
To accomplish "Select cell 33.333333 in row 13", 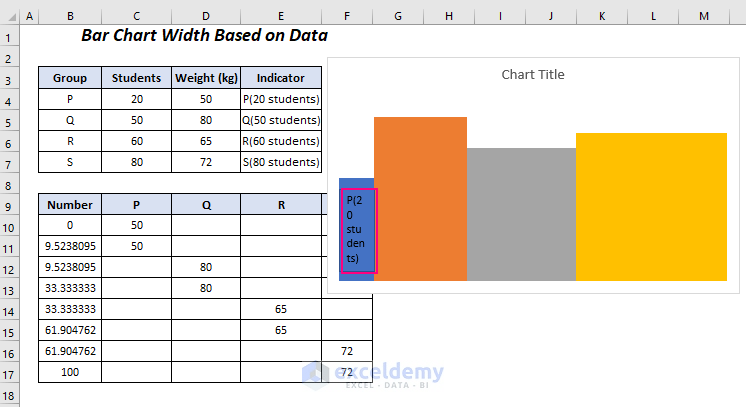I will pos(70,288).
